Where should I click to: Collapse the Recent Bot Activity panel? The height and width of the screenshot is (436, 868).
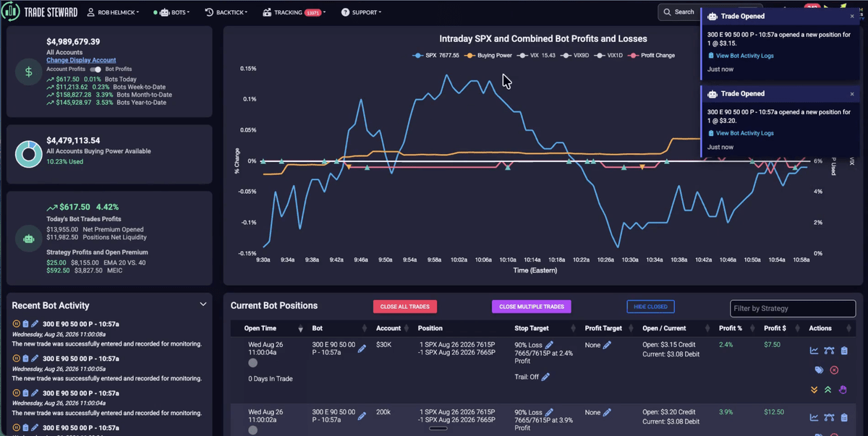tap(203, 304)
